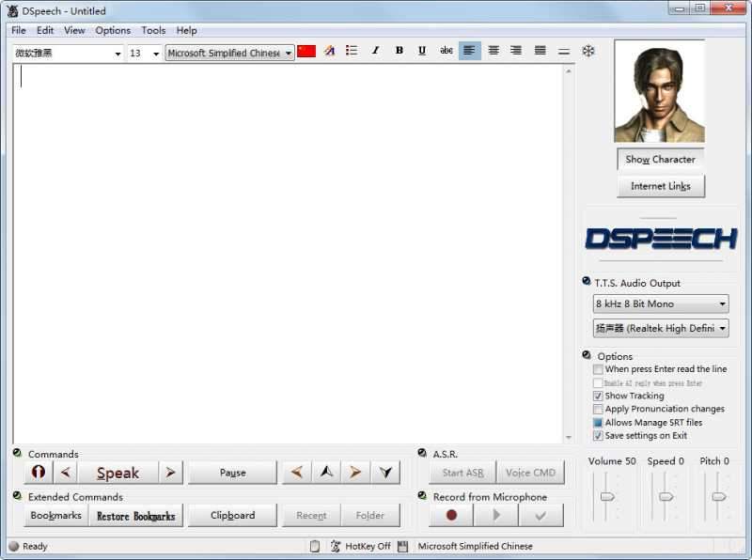Enable Apply Pronunciation changes
The width and height of the screenshot is (752, 560).
click(x=599, y=409)
